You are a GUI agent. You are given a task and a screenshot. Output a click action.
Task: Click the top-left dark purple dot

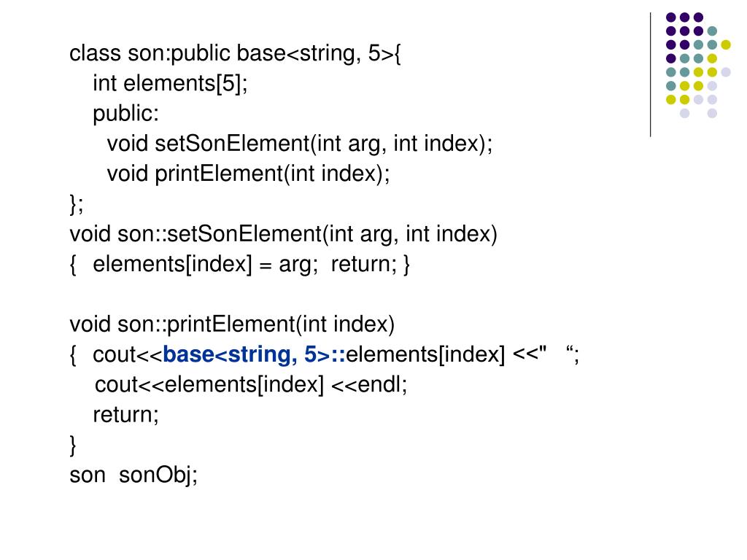click(671, 17)
